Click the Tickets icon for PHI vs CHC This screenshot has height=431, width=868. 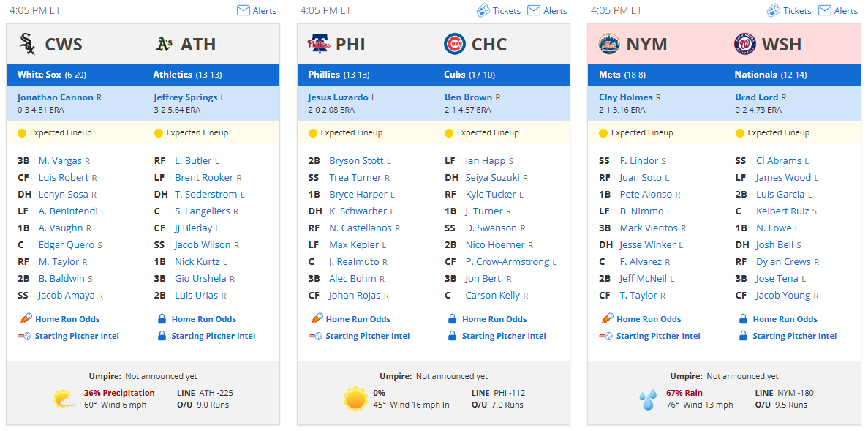483,10
